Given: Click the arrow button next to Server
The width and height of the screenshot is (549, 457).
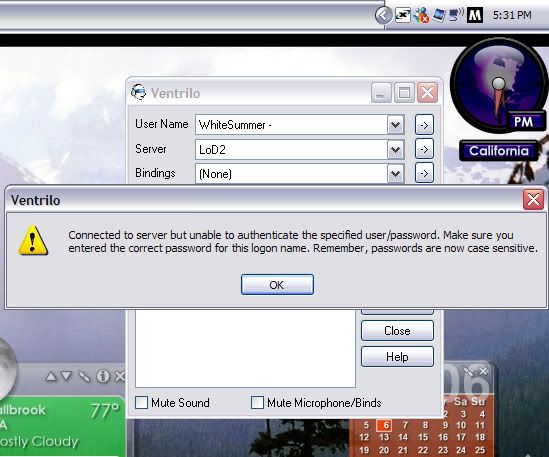Looking at the screenshot, I should pyautogui.click(x=424, y=150).
